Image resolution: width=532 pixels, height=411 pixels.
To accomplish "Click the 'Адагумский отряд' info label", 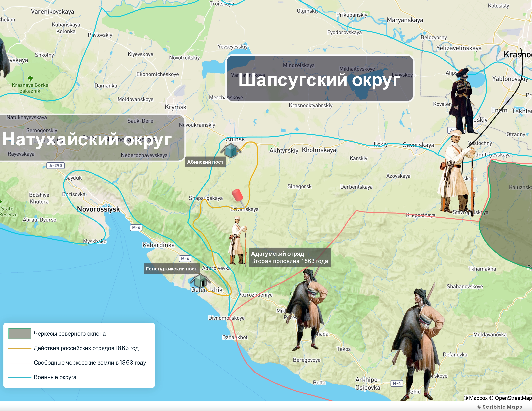I will coord(289,257).
